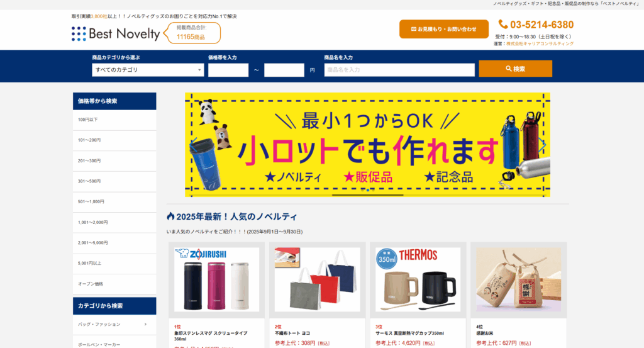
Task: Click the お見積もり・お問い合わせ button
Action: (x=444, y=29)
